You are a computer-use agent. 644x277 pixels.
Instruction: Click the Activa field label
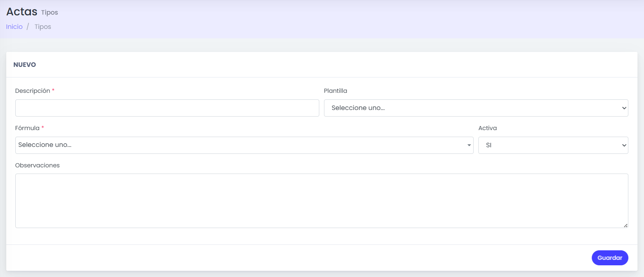[x=487, y=128]
